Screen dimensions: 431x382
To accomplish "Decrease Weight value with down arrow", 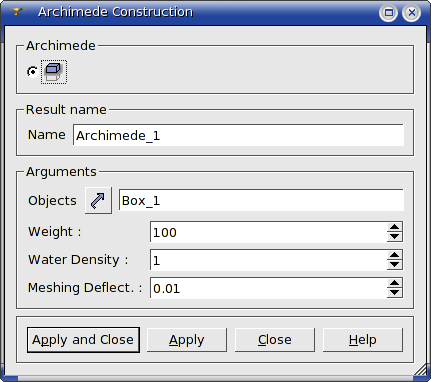I will coord(395,237).
